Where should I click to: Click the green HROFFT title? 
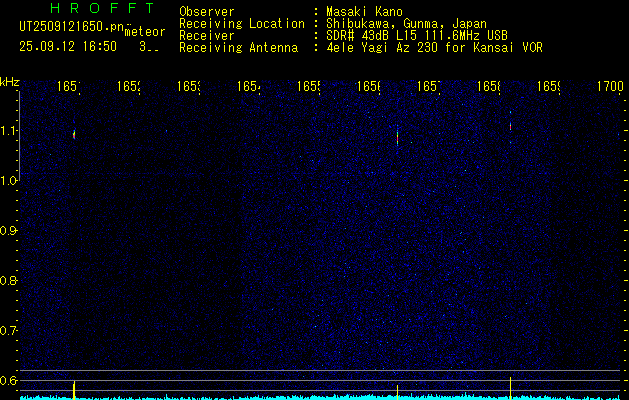coord(102,8)
